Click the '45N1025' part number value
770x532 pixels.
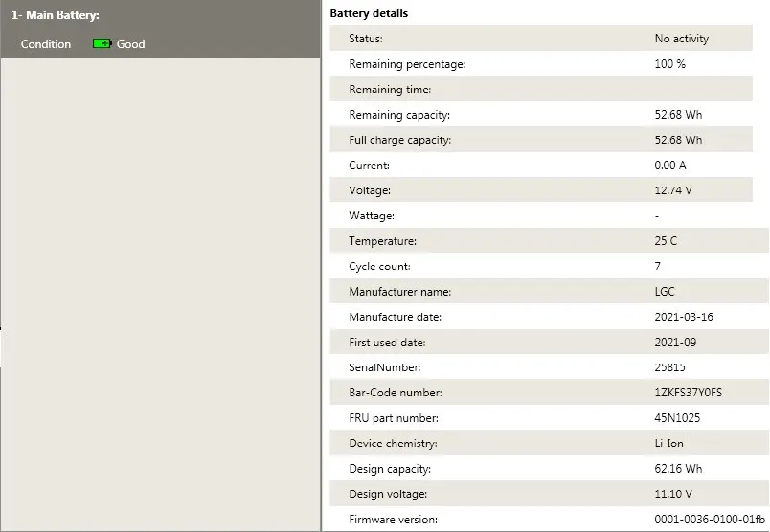pos(677,418)
